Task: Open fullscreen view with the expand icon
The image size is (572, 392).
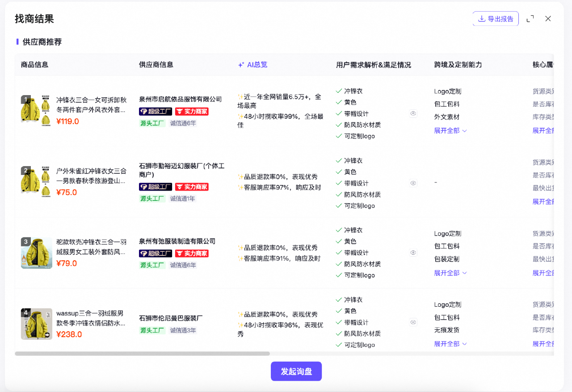Action: pyautogui.click(x=530, y=19)
